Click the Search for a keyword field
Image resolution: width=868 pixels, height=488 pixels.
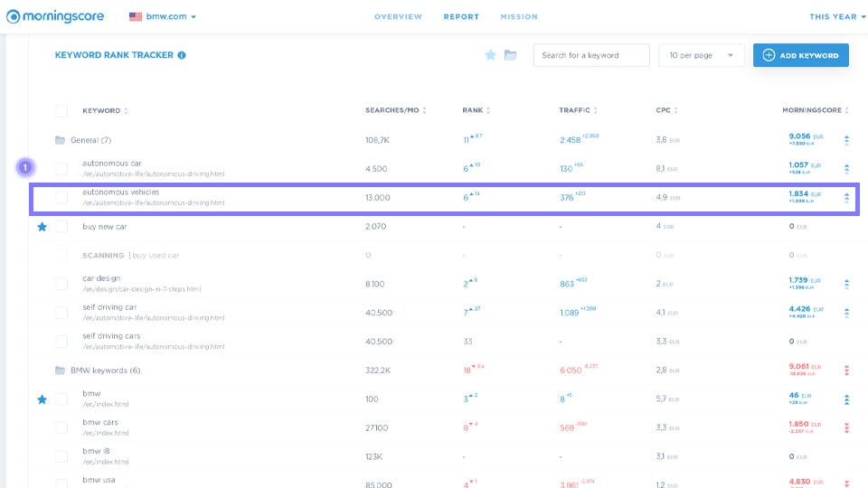point(591,55)
